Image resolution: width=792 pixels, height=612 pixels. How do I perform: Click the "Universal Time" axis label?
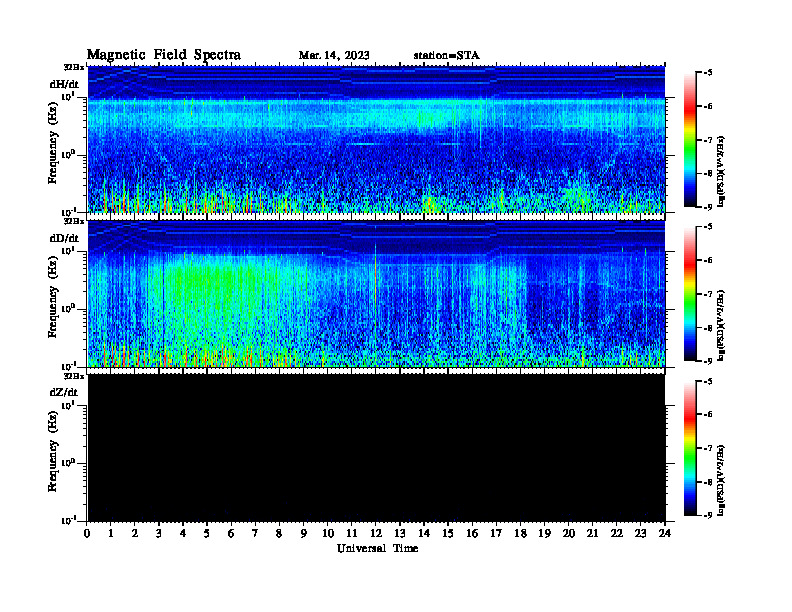378,548
